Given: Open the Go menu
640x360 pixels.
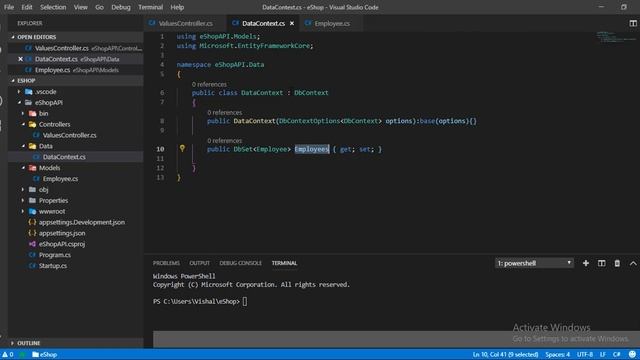Looking at the screenshot, I should 99,7.
